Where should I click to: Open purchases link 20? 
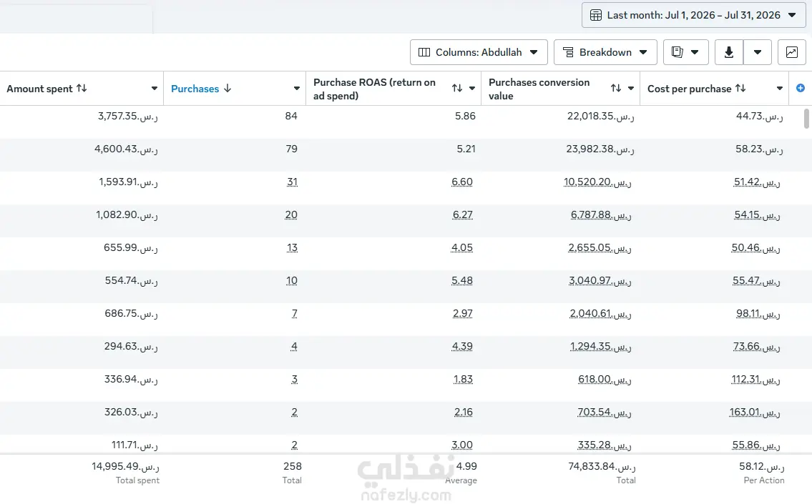pos(291,214)
